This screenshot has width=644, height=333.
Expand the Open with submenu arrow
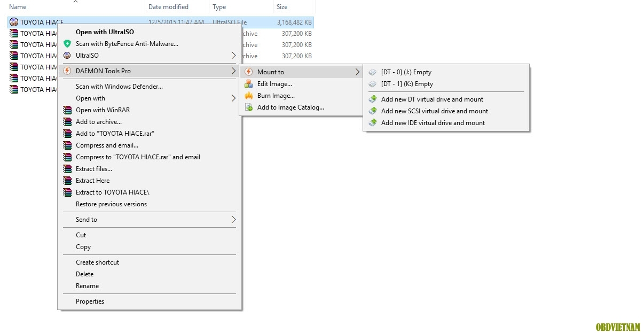pyautogui.click(x=233, y=98)
